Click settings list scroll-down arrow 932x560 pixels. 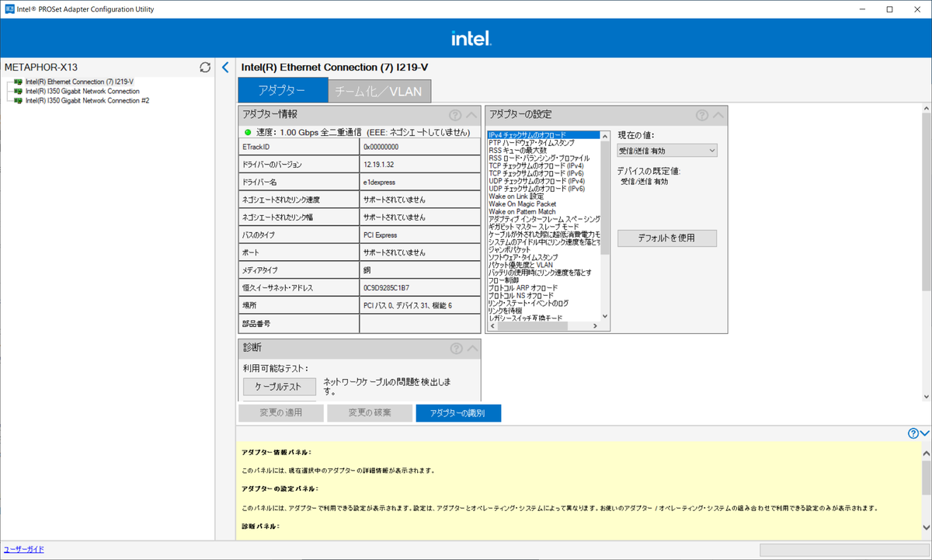605,317
